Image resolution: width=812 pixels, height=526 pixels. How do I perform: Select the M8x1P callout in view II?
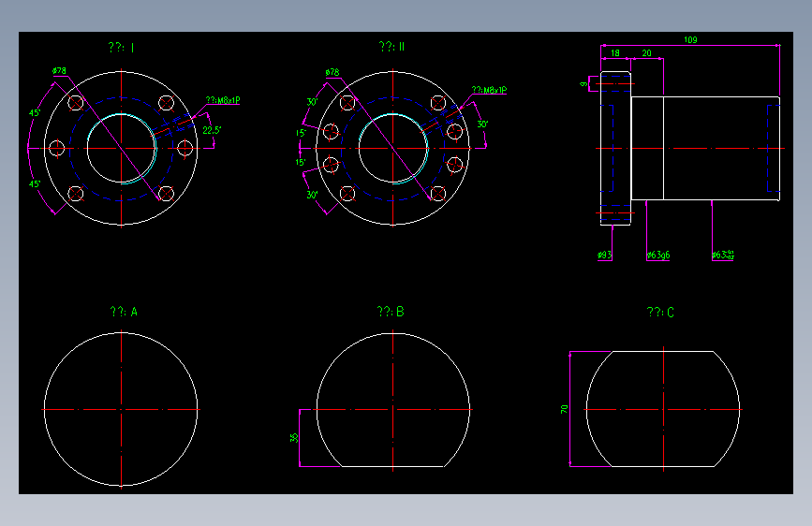coord(489,90)
